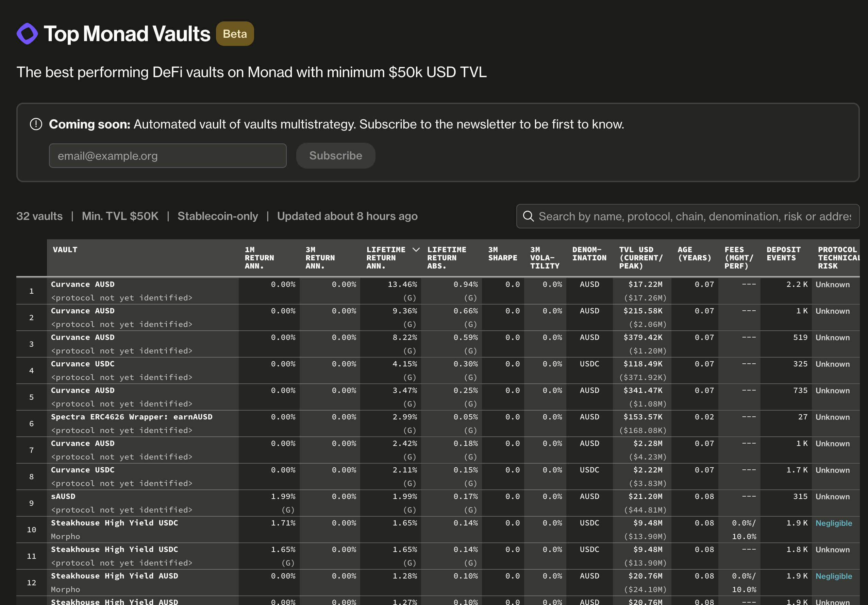Image resolution: width=868 pixels, height=605 pixels.
Task: Click Negligible risk label in row 10
Action: [x=833, y=523]
